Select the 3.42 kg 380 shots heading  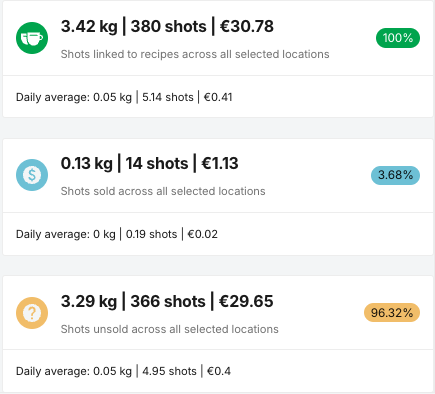click(x=167, y=27)
